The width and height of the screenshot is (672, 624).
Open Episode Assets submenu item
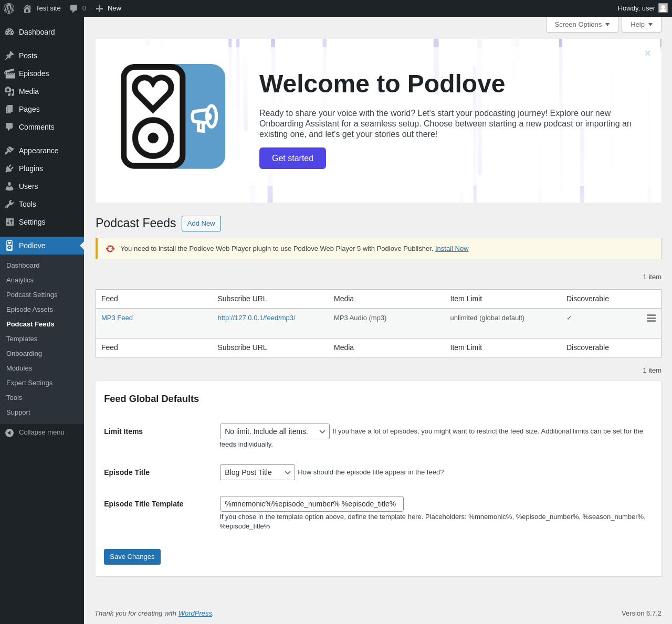(x=29, y=310)
